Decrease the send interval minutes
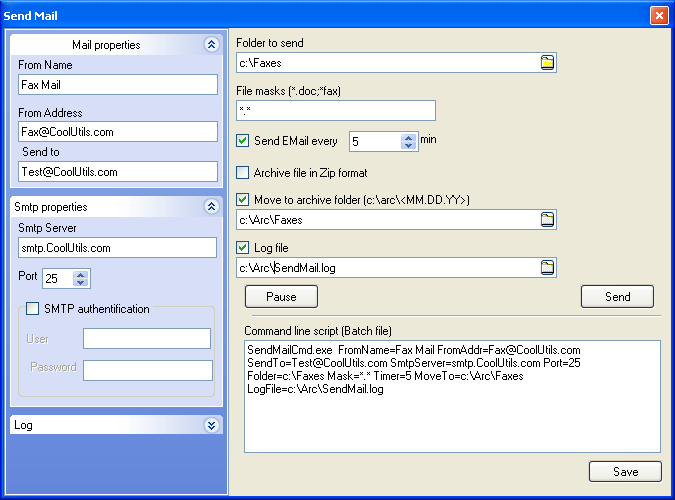The width and height of the screenshot is (675, 500). [x=408, y=146]
